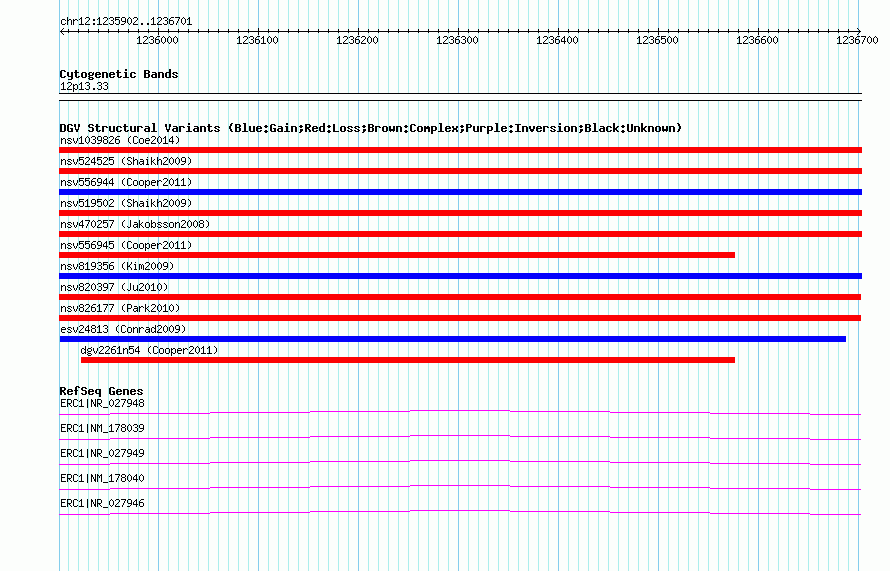Select the red bar under nsv519502
The width and height of the screenshot is (890, 571).
point(460,213)
